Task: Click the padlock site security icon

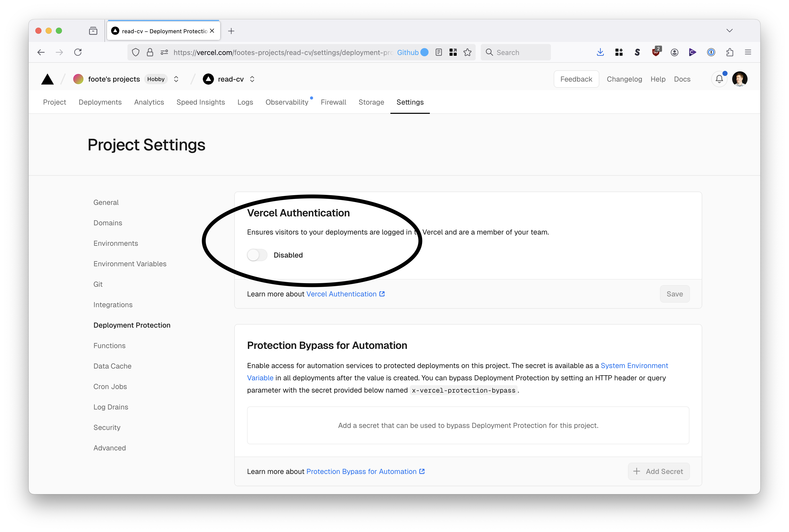Action: coord(150,52)
